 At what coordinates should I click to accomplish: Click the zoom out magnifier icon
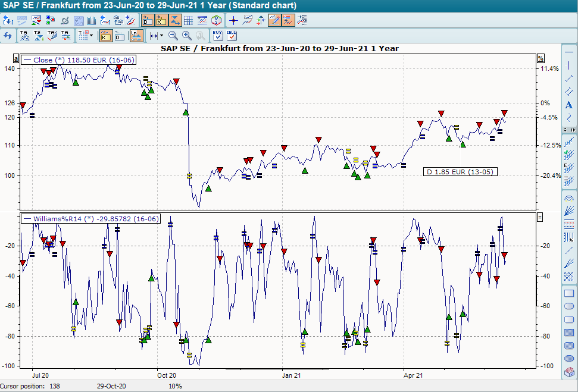coord(173,36)
